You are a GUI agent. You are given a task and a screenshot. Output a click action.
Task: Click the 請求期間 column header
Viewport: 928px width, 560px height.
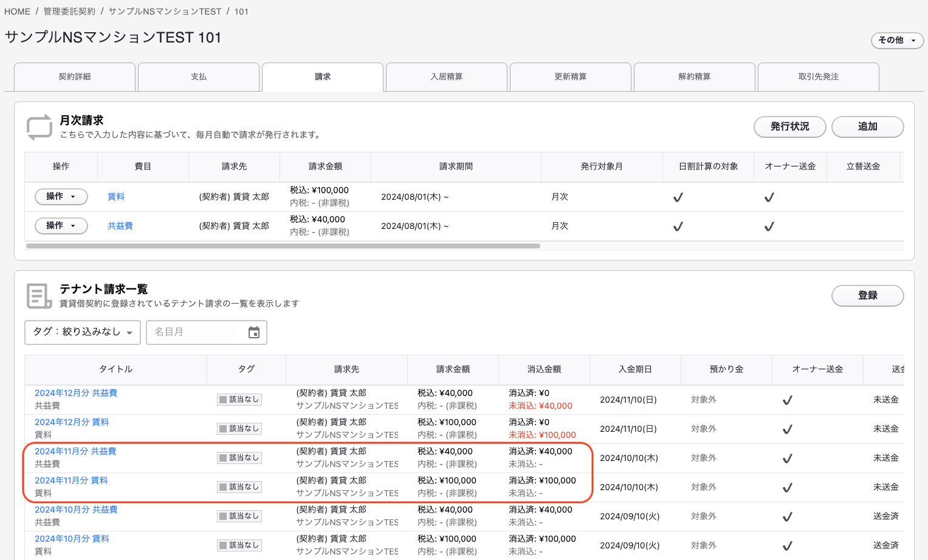[x=456, y=166]
